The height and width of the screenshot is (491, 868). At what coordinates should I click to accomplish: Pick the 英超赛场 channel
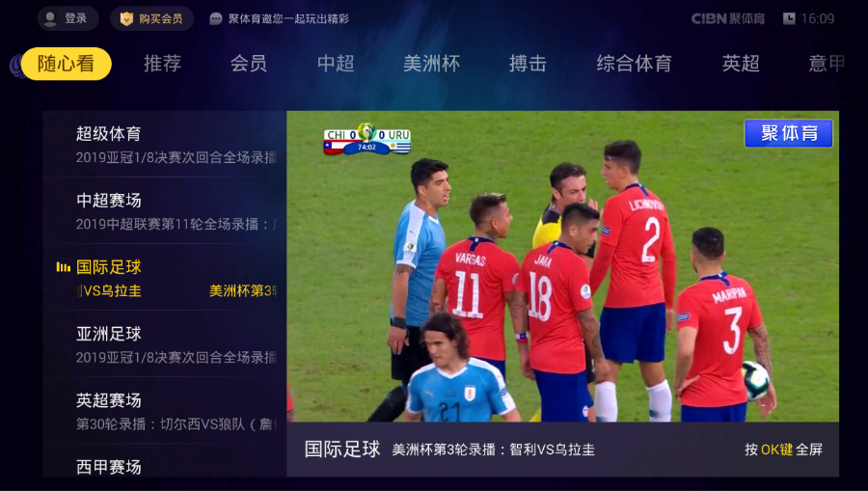pyautogui.click(x=165, y=411)
